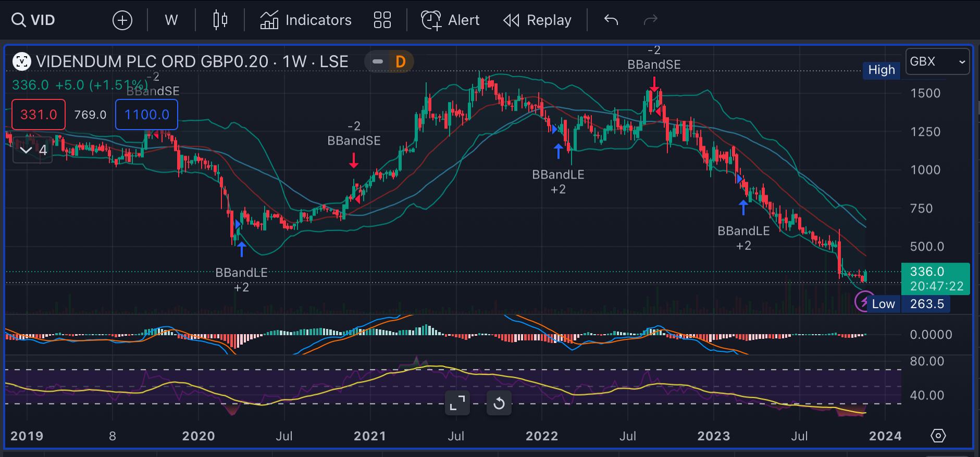The height and width of the screenshot is (457, 980).
Task: Reset chart view with circular arrow
Action: pos(499,403)
